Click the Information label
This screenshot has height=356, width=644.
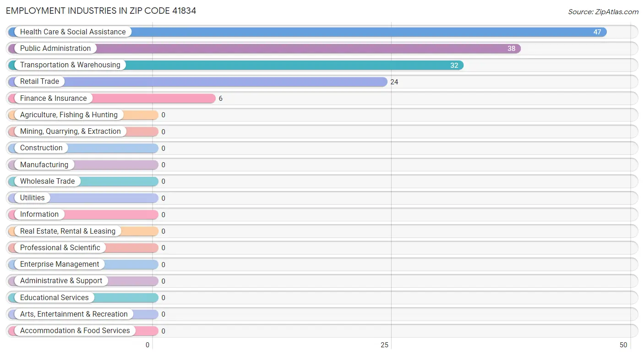[39, 214]
